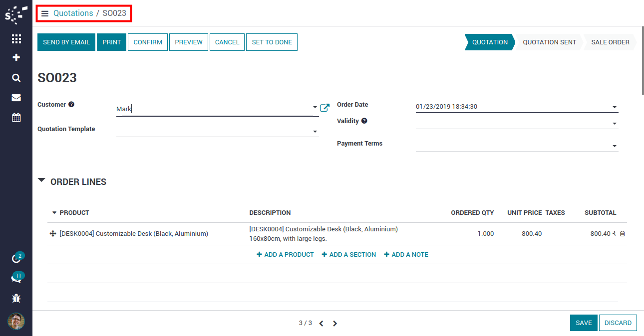The image size is (644, 336).
Task: Delete the Customizable Desk order line
Action: point(622,234)
